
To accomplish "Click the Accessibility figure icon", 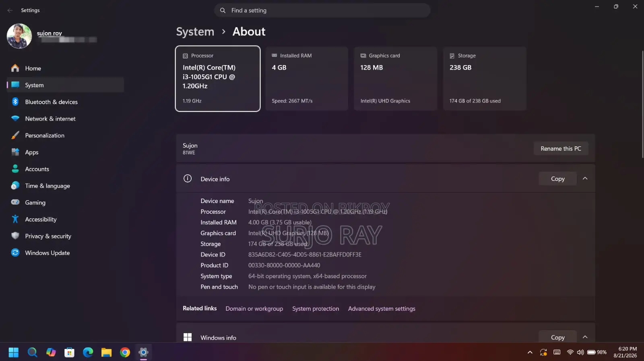I will [15, 219].
